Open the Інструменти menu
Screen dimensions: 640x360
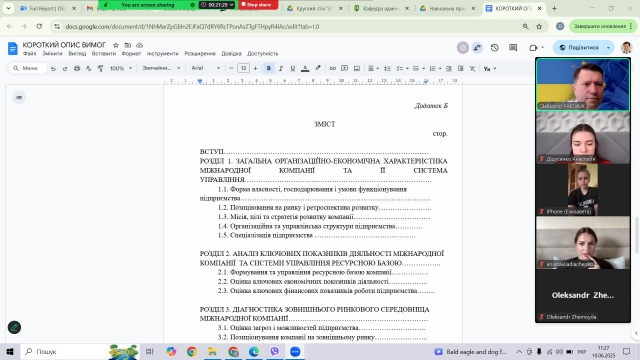pos(162,54)
